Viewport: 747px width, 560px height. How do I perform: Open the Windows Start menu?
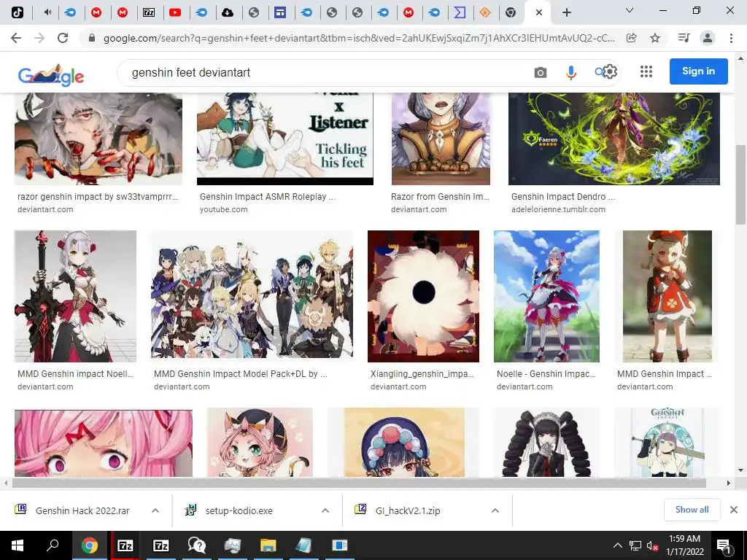[18, 545]
